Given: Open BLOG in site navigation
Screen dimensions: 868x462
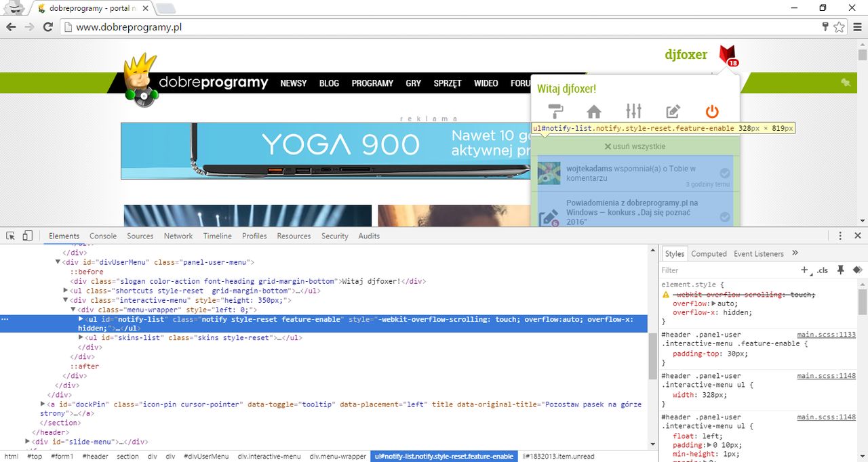Looking at the screenshot, I should click(329, 83).
